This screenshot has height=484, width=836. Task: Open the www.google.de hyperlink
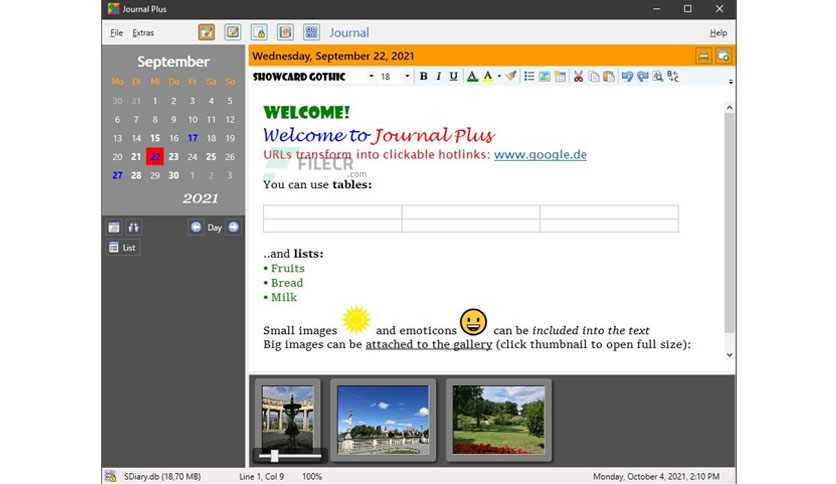tap(540, 155)
